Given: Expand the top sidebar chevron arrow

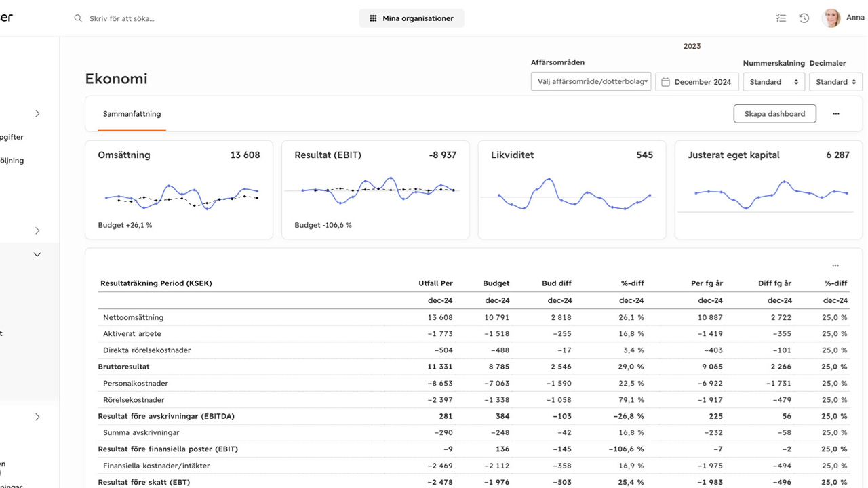Looking at the screenshot, I should [37, 113].
